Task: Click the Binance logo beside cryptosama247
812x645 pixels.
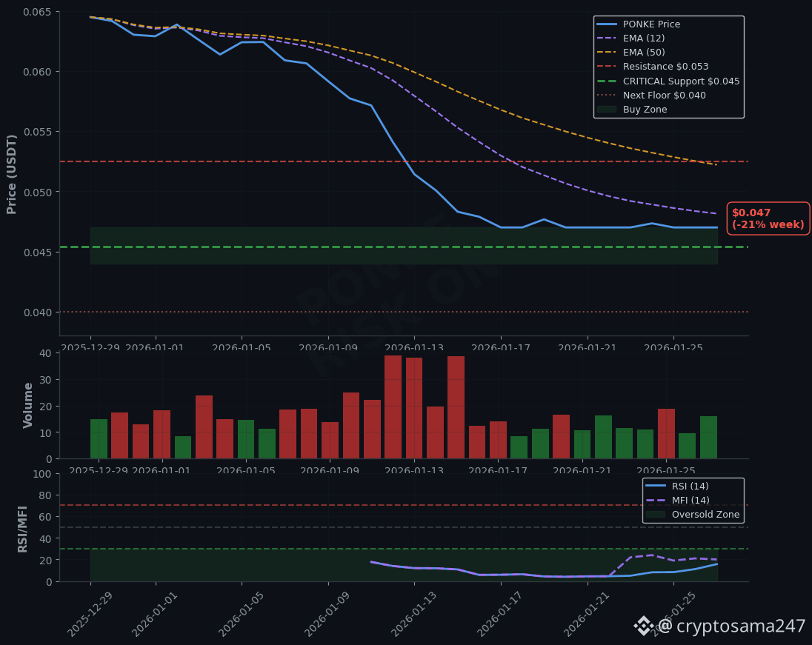Action: click(x=644, y=626)
